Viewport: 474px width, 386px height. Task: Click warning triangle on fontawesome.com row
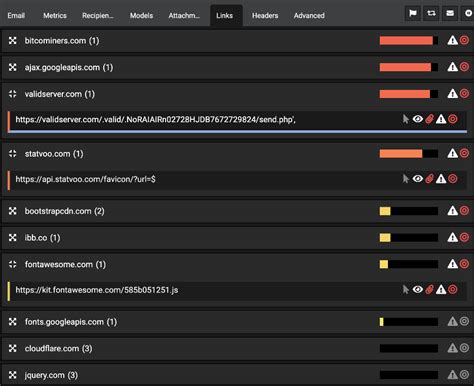click(x=452, y=264)
